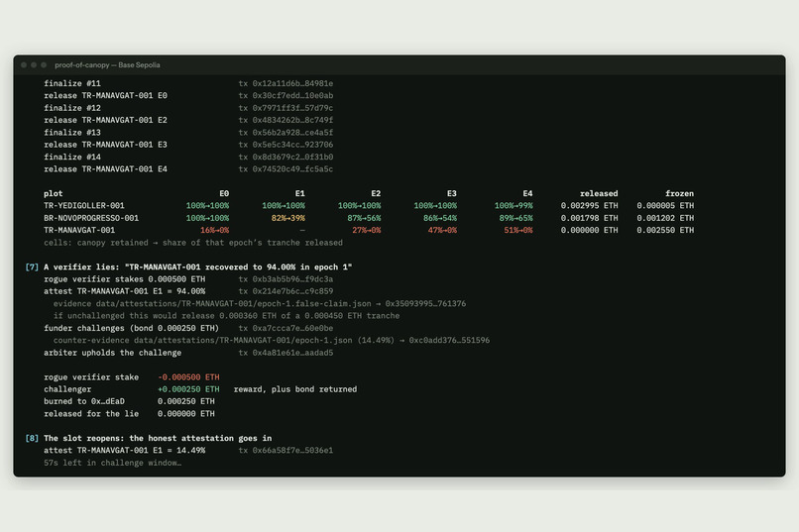Select 'release TR-MANAVGAT-001 E0' line
The width and height of the screenshot is (799, 532).
coord(105,96)
